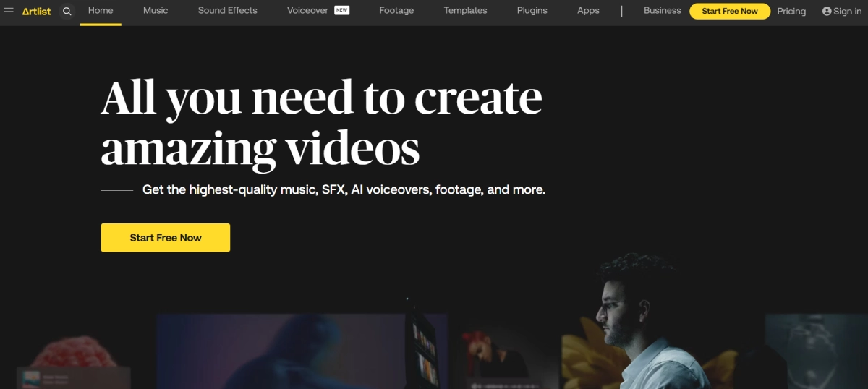Navigate to Plugins
868x389 pixels.
(532, 11)
